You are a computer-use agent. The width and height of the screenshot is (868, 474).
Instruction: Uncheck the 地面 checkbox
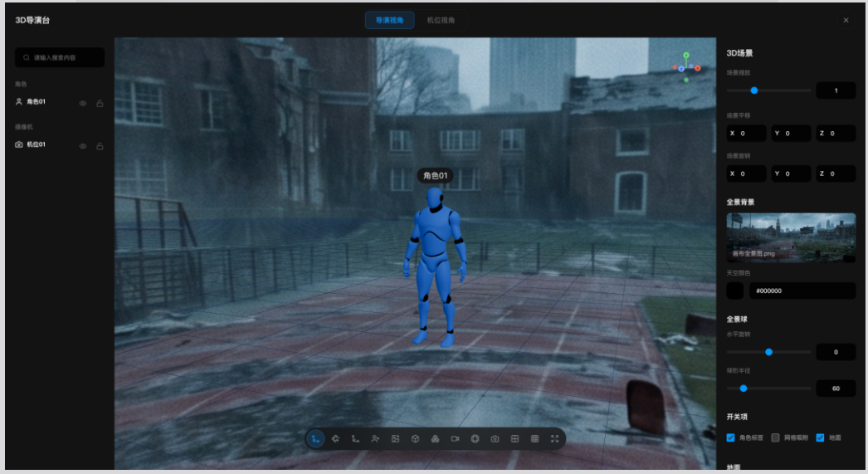coord(821,437)
